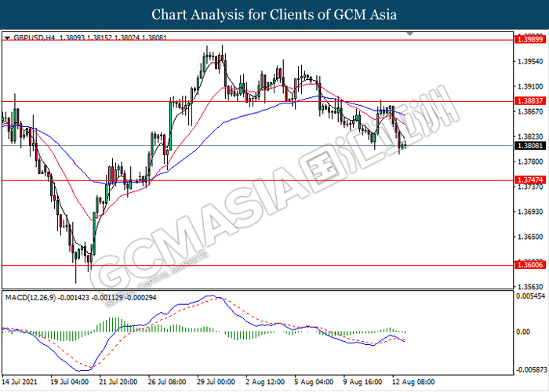This screenshot has height=392, width=549.
Task: Select the 1.39899 resistance price label
Action: pos(529,39)
